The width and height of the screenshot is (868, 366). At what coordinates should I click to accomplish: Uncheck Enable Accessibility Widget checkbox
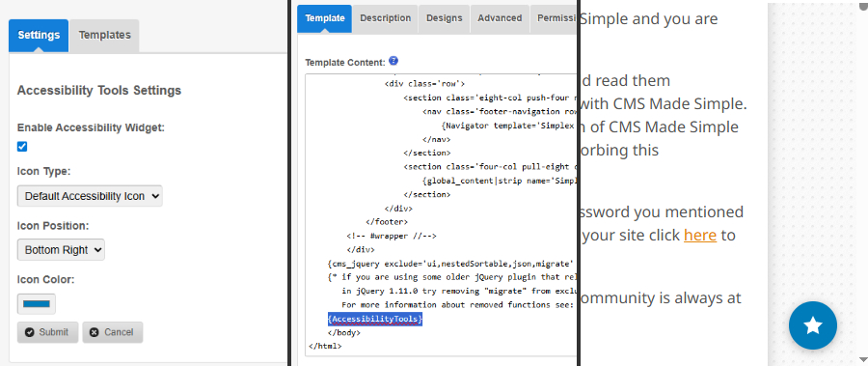[x=22, y=147]
